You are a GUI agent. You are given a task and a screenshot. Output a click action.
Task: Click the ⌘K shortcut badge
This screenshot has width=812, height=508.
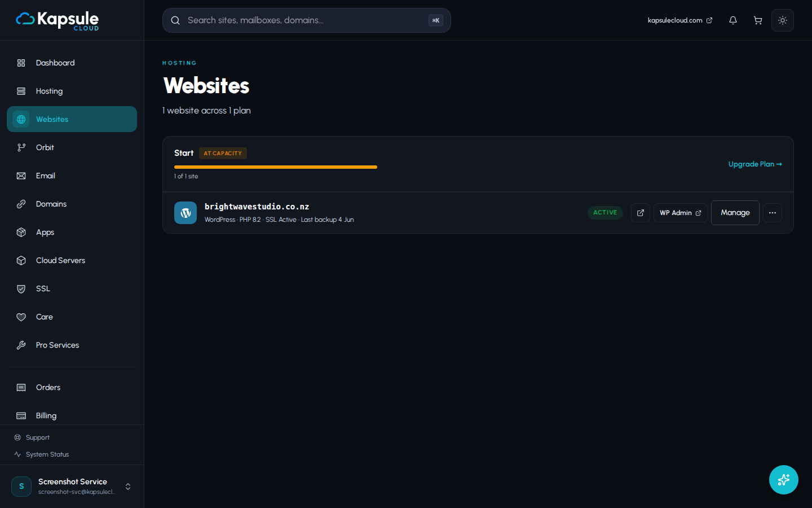click(436, 20)
